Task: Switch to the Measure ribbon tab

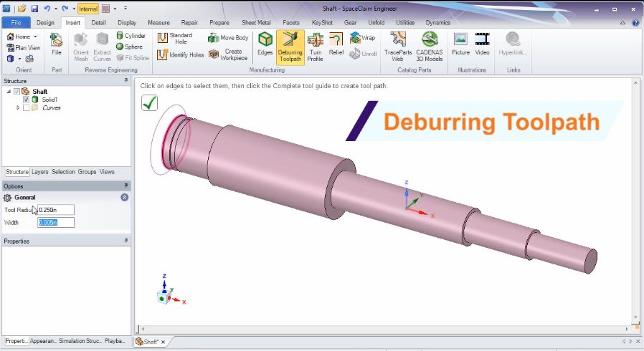Action: (158, 22)
